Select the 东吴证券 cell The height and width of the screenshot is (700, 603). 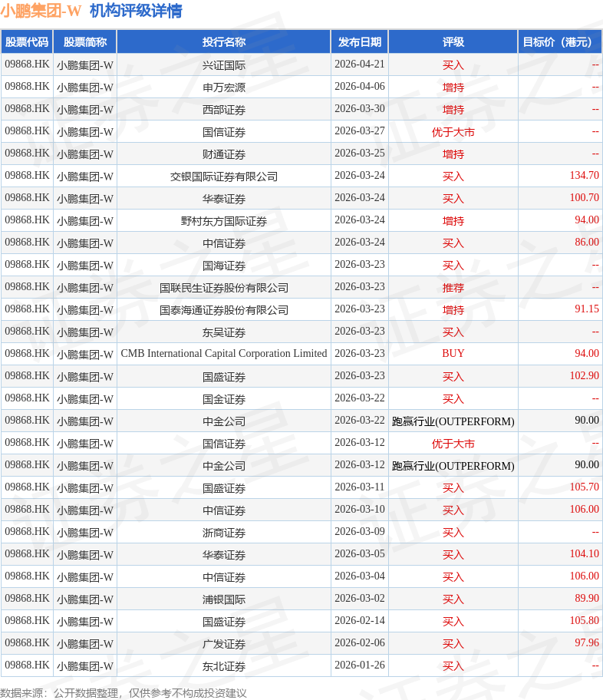223,332
